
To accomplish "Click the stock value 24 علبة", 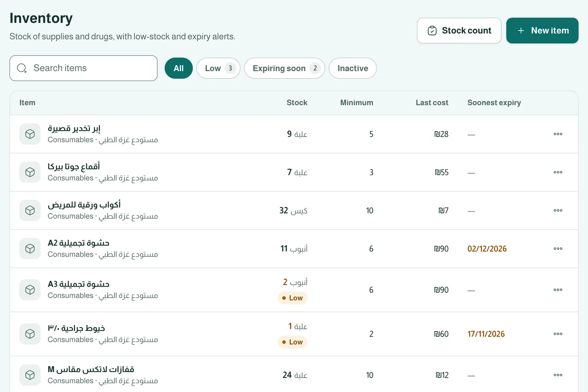I will click(x=295, y=375).
